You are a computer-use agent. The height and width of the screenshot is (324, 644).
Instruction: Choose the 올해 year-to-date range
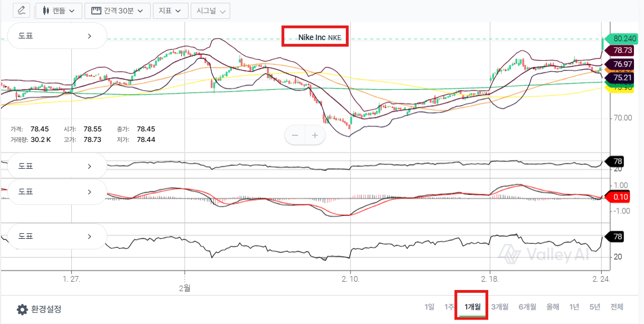pos(552,307)
